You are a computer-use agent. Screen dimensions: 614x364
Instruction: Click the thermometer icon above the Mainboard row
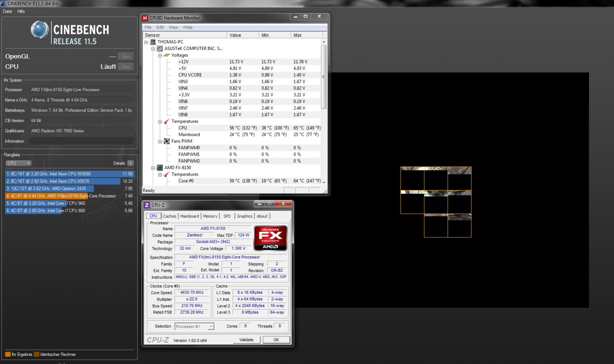point(167,121)
